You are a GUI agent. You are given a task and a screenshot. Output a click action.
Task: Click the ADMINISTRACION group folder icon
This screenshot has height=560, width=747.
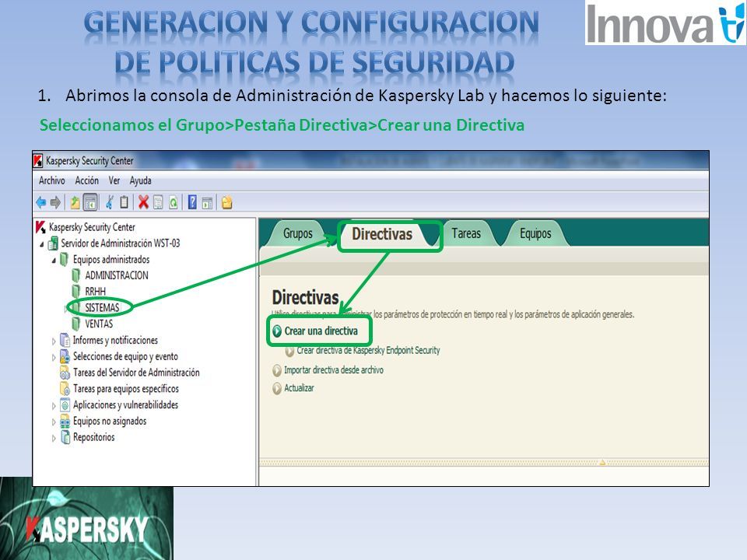point(76,275)
